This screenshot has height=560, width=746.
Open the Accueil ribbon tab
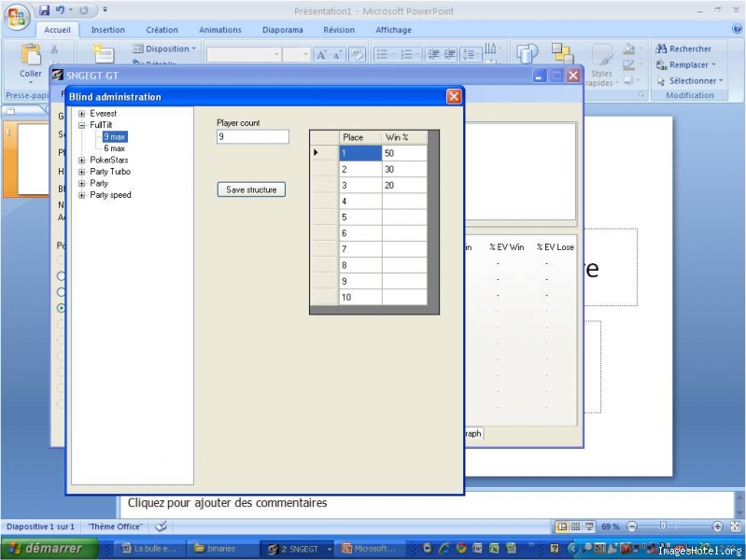tap(57, 30)
